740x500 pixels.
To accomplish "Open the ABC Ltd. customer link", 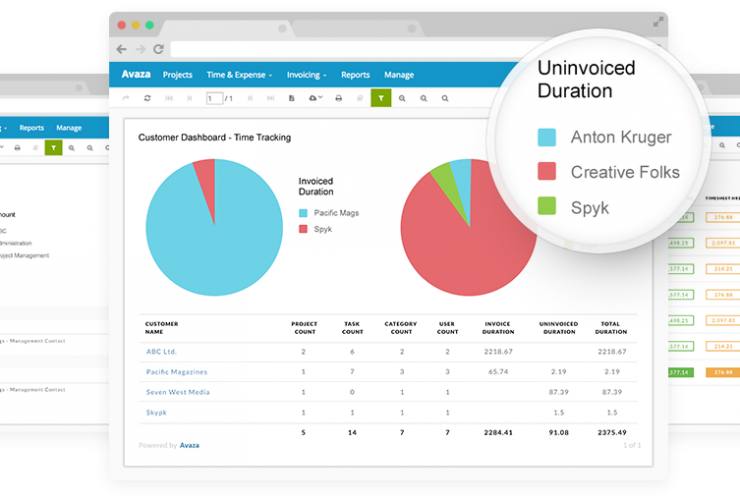I will 161,351.
